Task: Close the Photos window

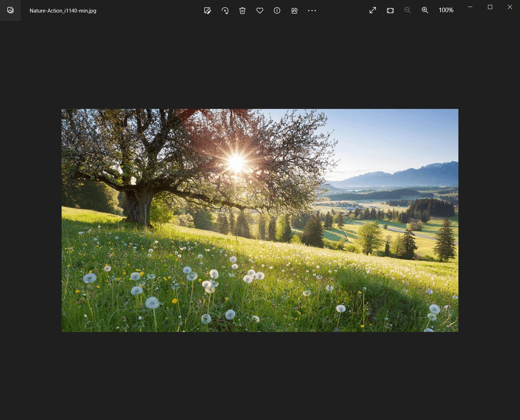Action: (510, 7)
